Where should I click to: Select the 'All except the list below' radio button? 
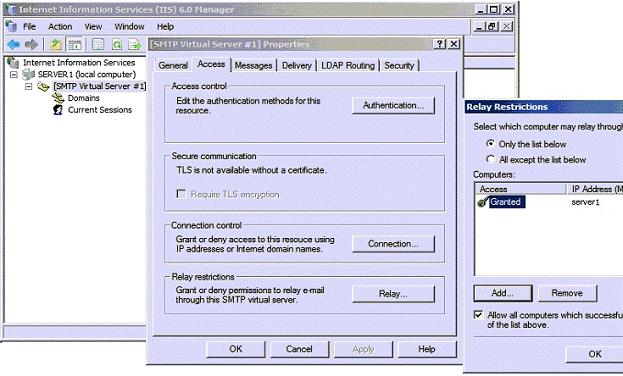491,159
